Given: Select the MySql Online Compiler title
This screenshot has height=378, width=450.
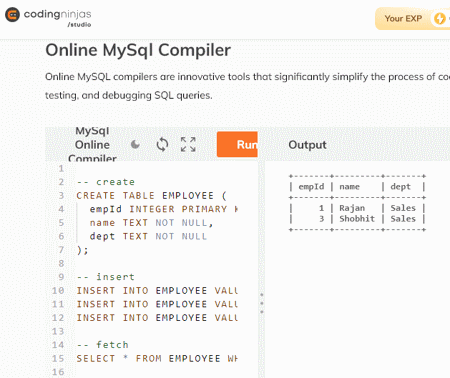Looking at the screenshot, I should pyautogui.click(x=92, y=145).
